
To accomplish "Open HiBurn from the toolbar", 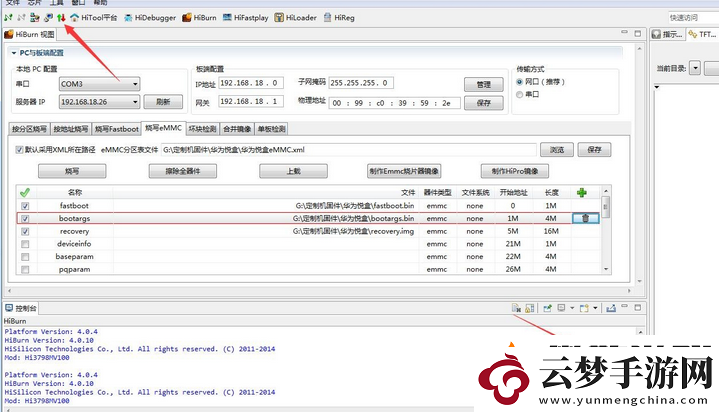I will click(x=199, y=18).
